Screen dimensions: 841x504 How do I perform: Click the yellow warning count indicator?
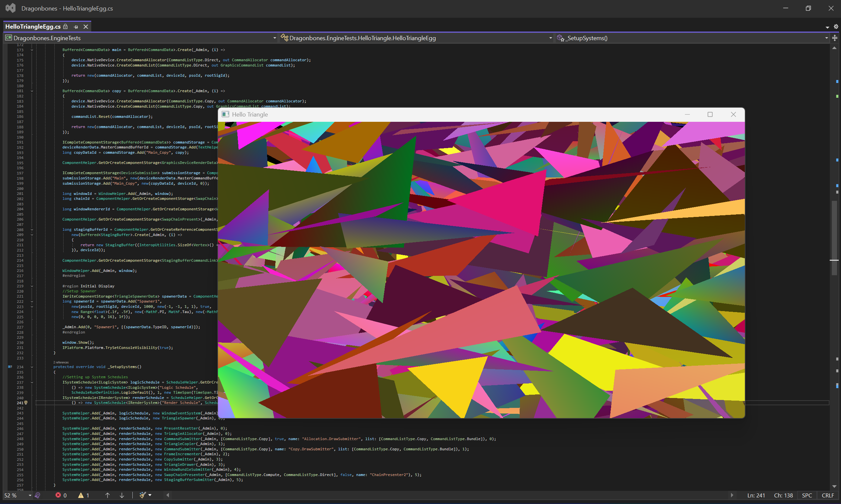pyautogui.click(x=84, y=495)
